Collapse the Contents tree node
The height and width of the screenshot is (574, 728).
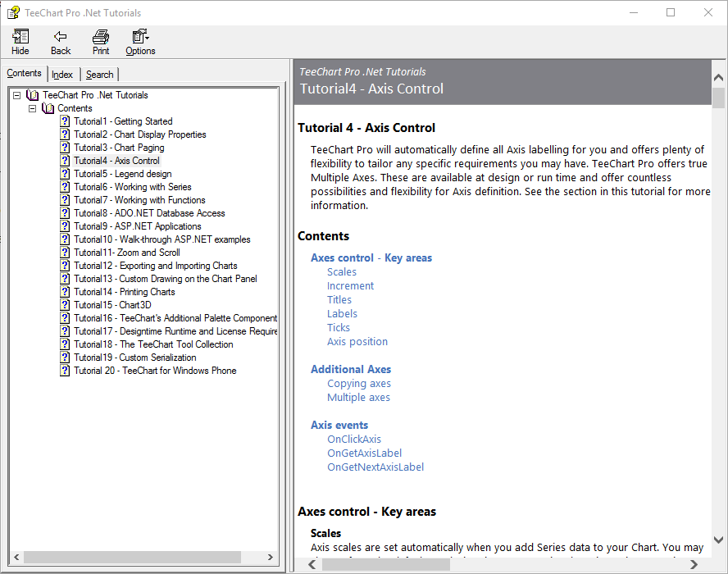pos(32,108)
